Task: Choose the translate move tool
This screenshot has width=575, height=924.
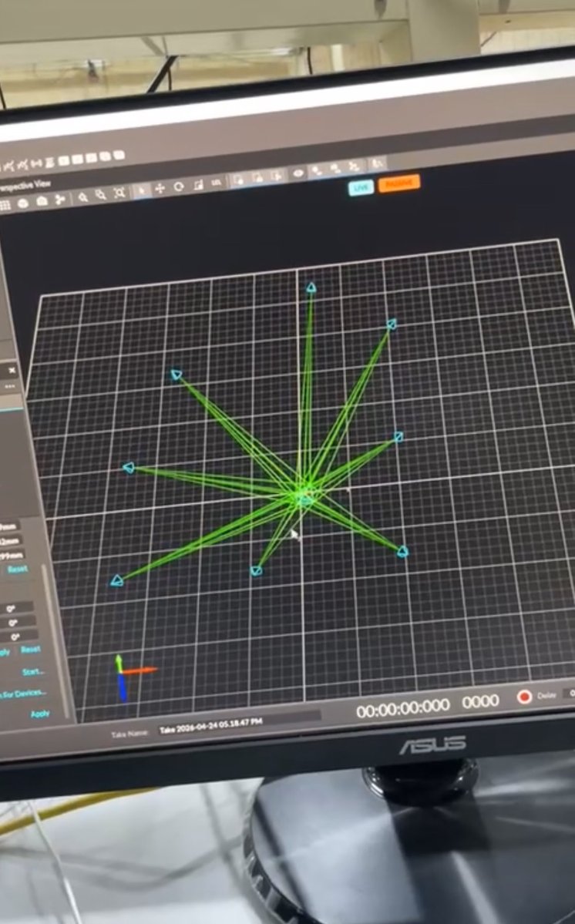Action: (x=160, y=189)
